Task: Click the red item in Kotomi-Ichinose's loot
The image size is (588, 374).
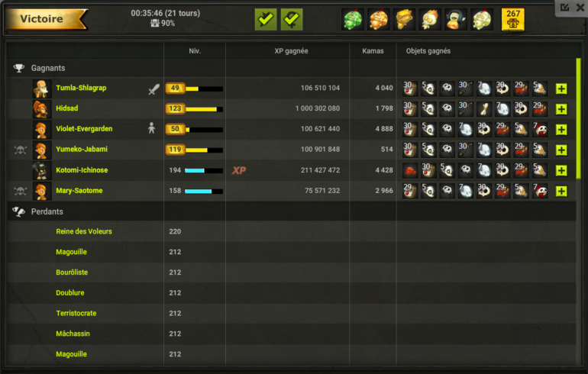Action: tap(410, 170)
